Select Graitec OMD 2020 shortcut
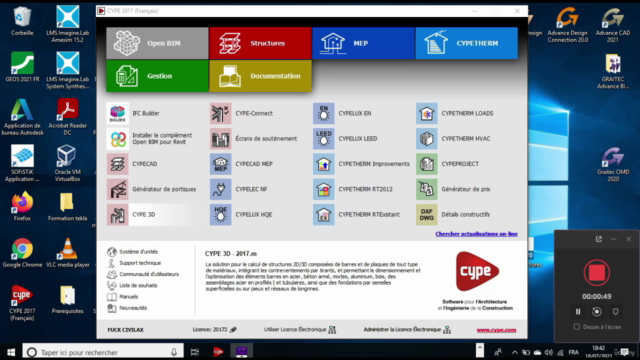This screenshot has height=360, width=640. tap(613, 164)
